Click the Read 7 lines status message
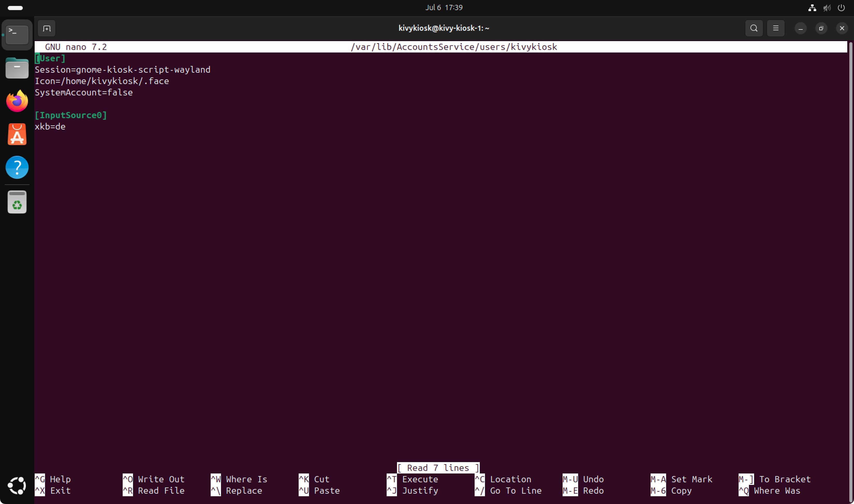Image resolution: width=854 pixels, height=504 pixels. pos(438,468)
